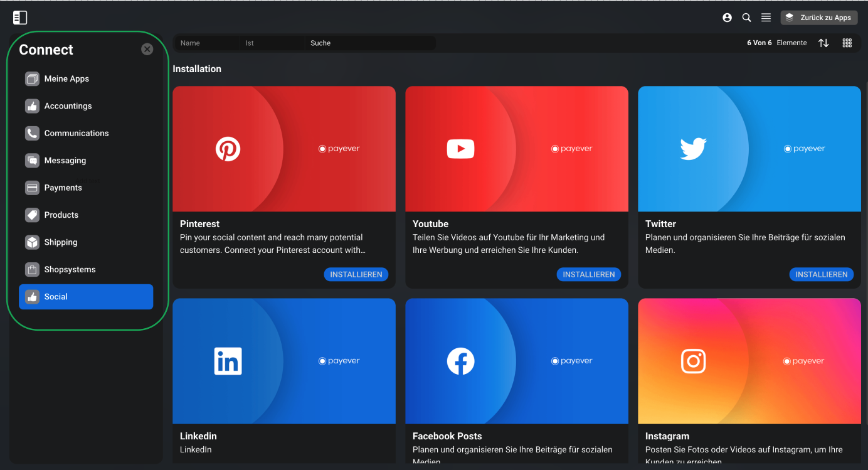Image resolution: width=868 pixels, height=470 pixels.
Task: Click the search magnifier icon
Action: click(x=747, y=18)
